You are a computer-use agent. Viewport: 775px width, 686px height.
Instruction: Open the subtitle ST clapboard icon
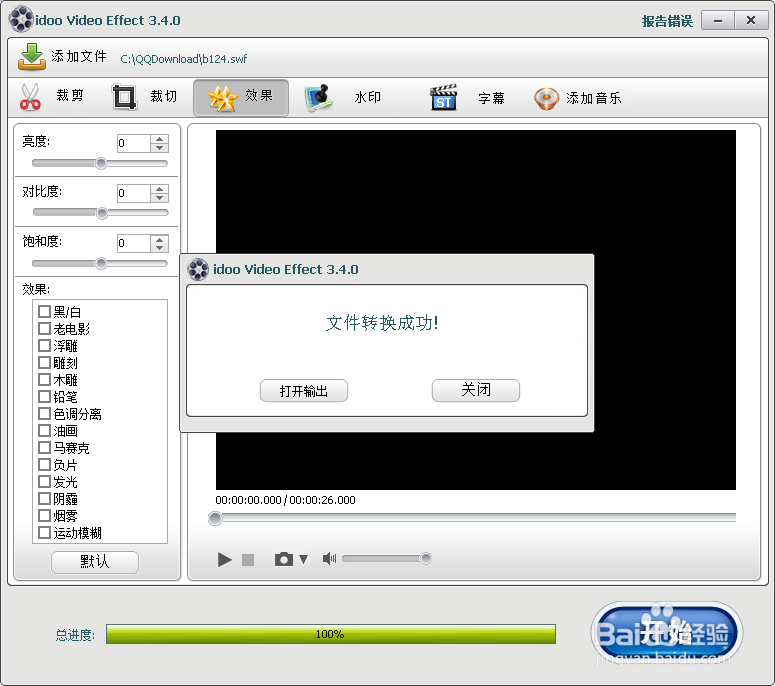point(443,97)
